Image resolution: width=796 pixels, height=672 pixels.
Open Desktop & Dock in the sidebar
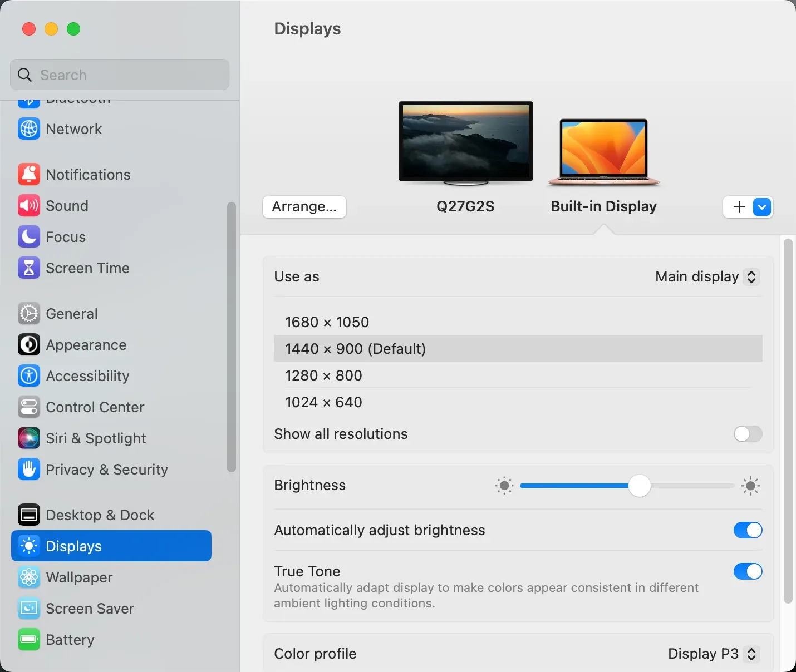111,515
